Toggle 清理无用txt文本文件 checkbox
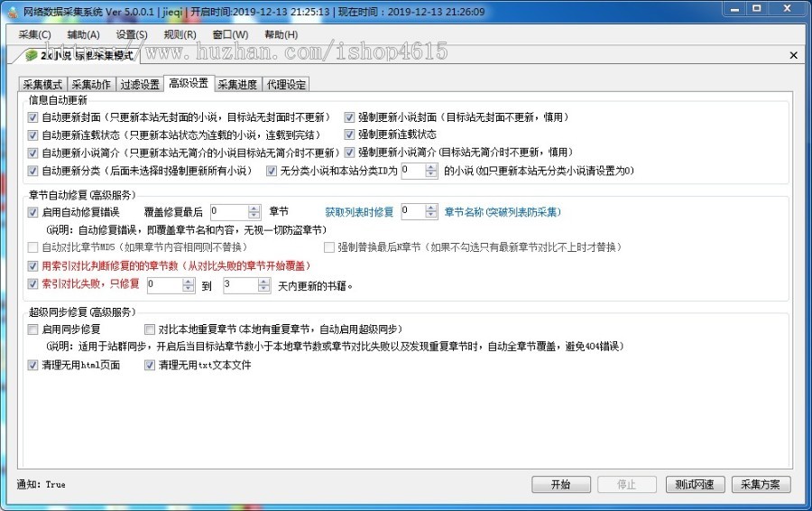Image resolution: width=812 pixels, height=511 pixels. pos(150,366)
